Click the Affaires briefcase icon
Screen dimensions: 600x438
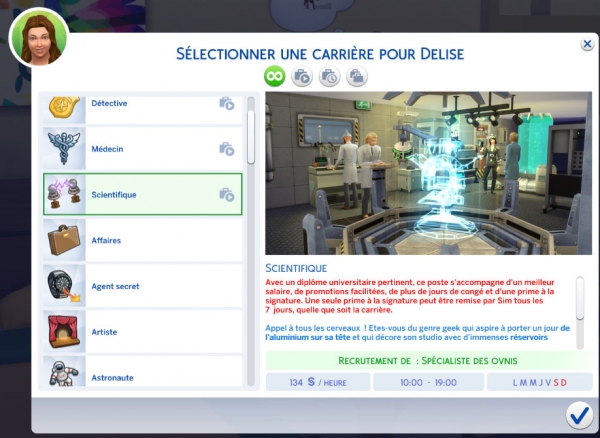pyautogui.click(x=64, y=240)
